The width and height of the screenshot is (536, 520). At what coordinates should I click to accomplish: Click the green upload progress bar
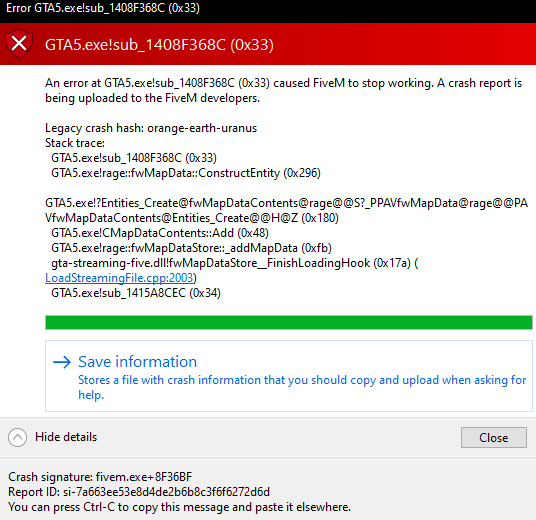point(289,322)
